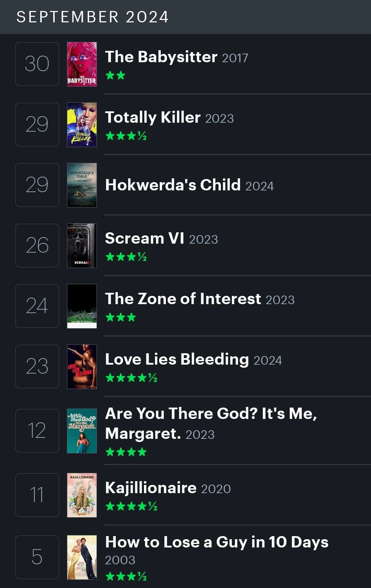Tap The Zone of Interest star rating
371x588 pixels.
pyautogui.click(x=121, y=317)
